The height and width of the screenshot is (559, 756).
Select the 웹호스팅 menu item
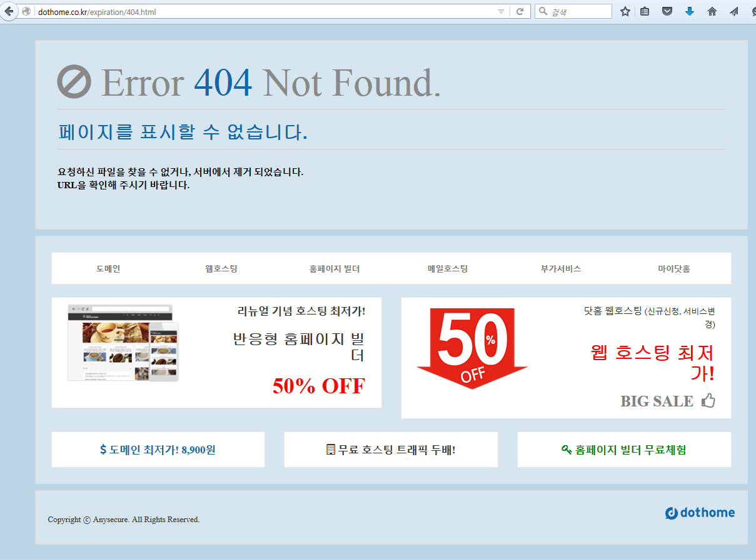pyautogui.click(x=221, y=269)
